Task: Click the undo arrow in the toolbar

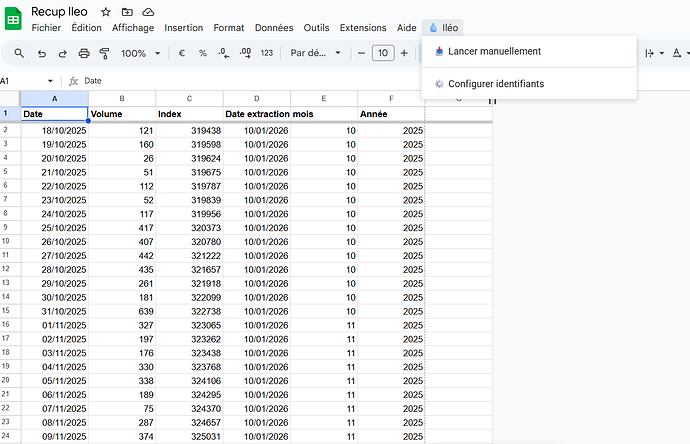Action: (x=42, y=53)
